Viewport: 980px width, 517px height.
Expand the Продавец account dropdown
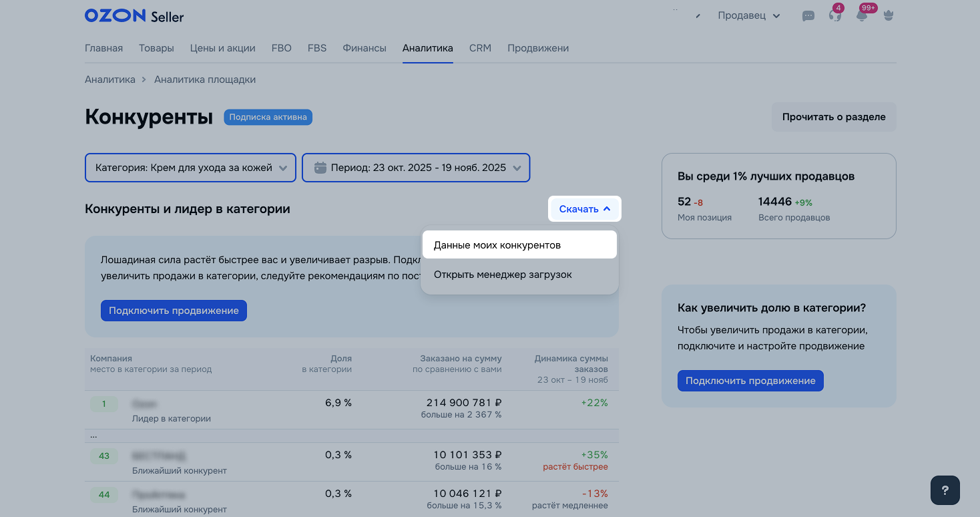[748, 16]
